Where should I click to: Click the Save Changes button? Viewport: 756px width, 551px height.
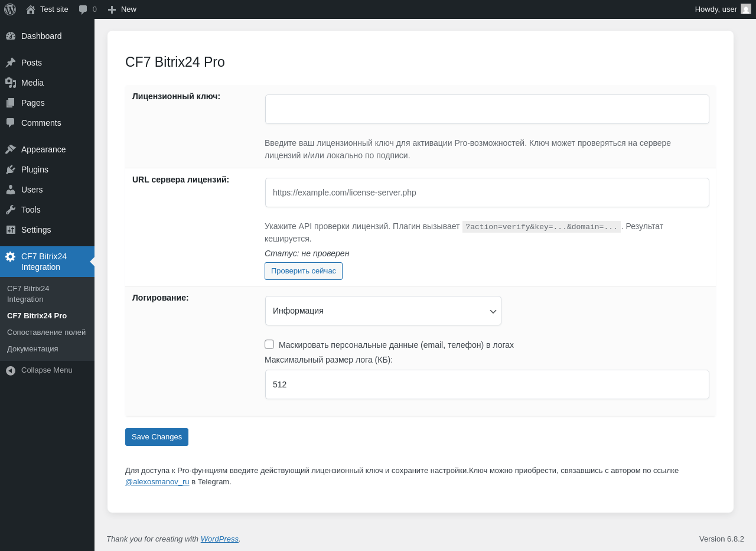(x=157, y=437)
